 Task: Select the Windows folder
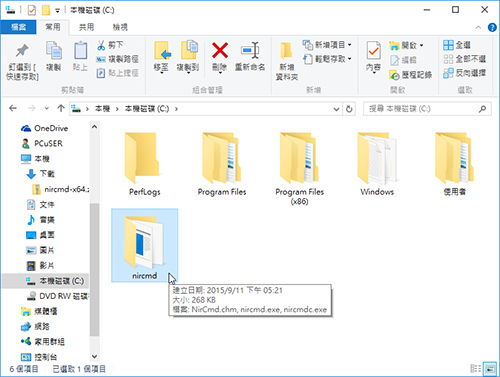click(x=377, y=164)
